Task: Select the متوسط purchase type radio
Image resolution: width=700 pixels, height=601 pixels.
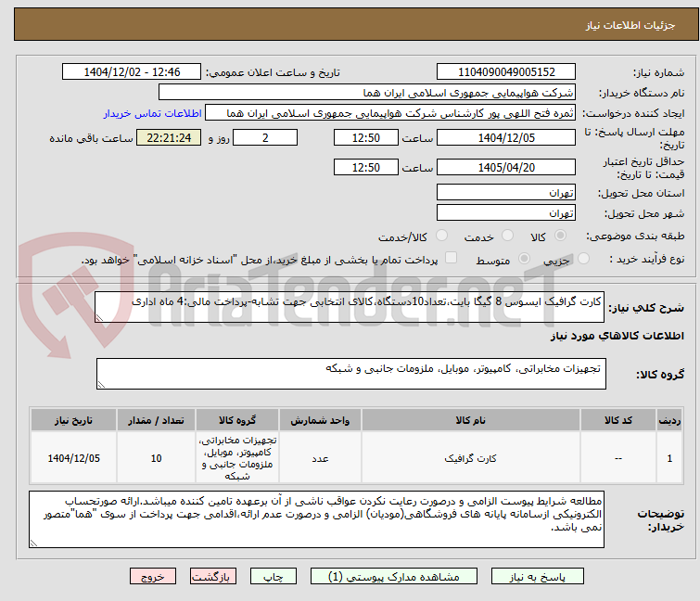Action: [524, 259]
